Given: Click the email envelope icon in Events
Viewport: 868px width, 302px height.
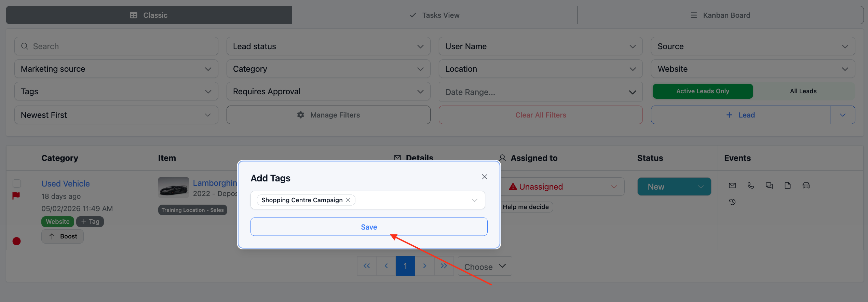Looking at the screenshot, I should point(732,186).
